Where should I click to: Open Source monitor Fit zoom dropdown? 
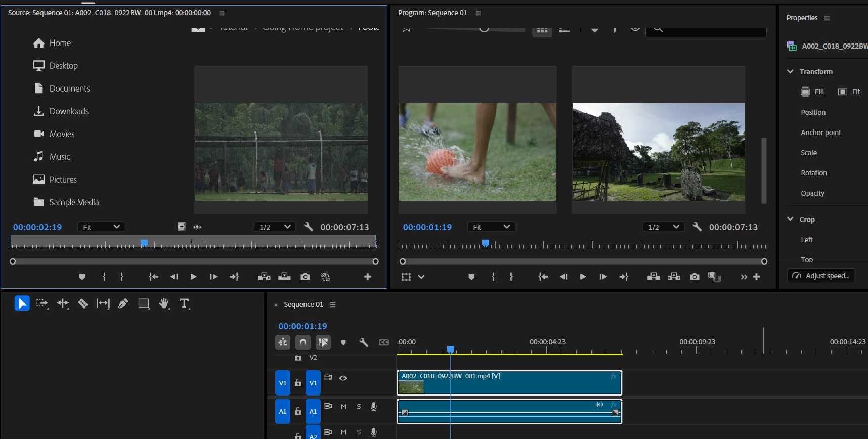101,227
